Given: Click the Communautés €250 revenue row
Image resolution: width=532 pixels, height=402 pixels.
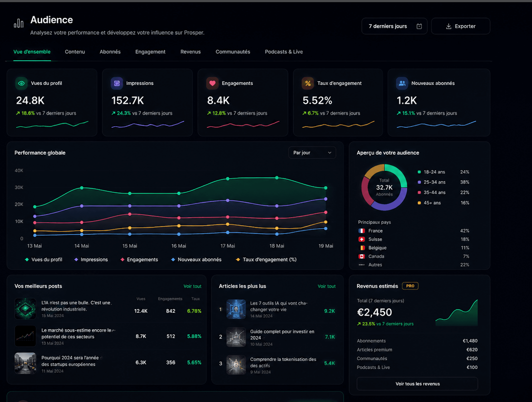Looking at the screenshot, I should 417,359.
